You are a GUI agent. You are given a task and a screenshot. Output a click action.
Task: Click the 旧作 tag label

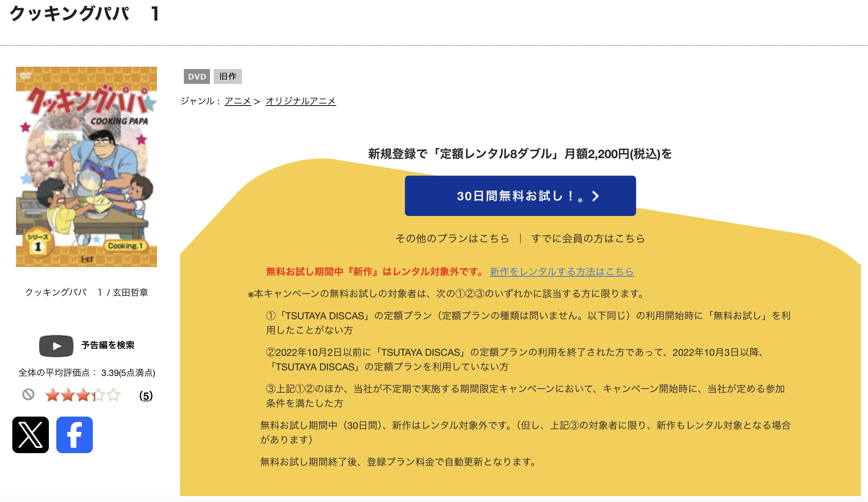coord(228,76)
